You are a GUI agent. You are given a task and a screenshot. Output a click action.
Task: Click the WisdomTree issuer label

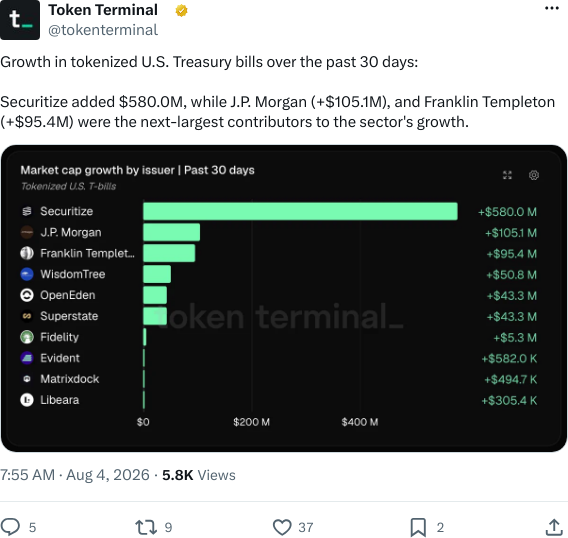72,274
